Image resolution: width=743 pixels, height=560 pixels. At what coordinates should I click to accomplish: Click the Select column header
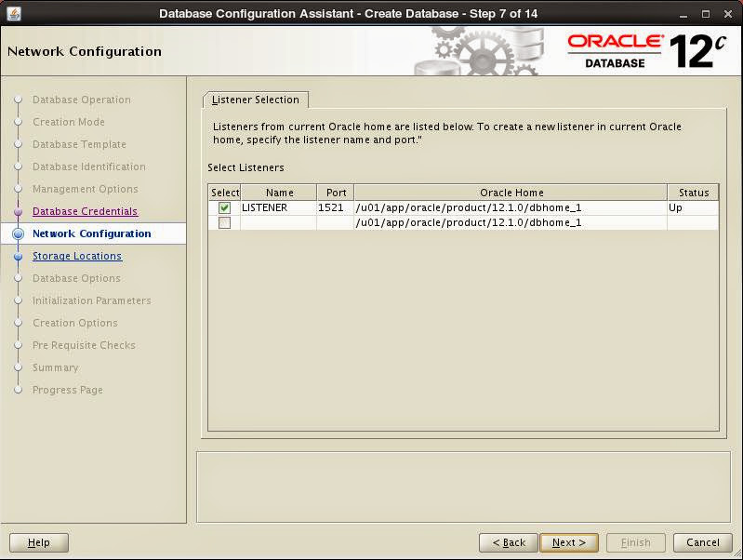point(225,193)
